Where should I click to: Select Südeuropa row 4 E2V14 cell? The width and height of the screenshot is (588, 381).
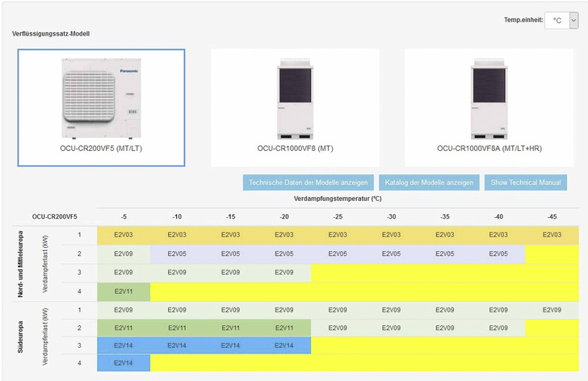click(124, 364)
